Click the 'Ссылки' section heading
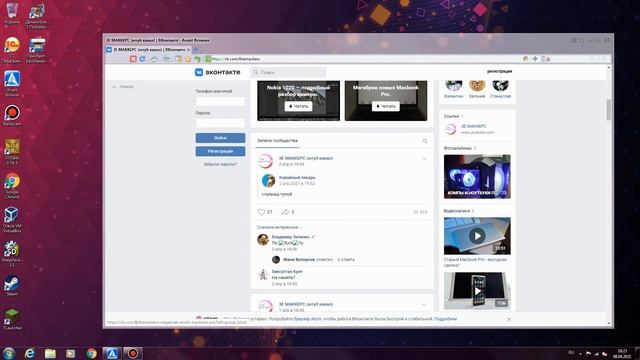Screen dimensions: 640x360 coord(451,116)
